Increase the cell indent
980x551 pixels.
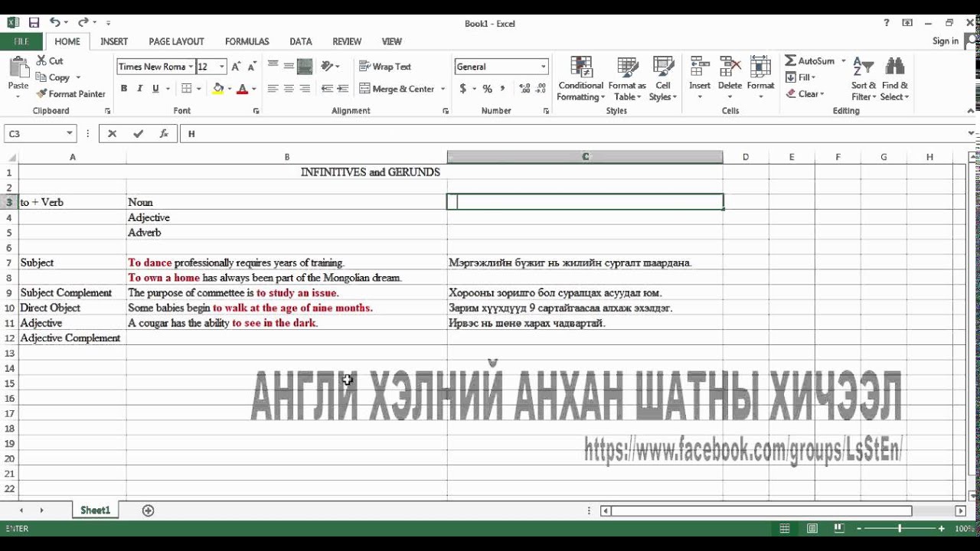click(x=343, y=89)
